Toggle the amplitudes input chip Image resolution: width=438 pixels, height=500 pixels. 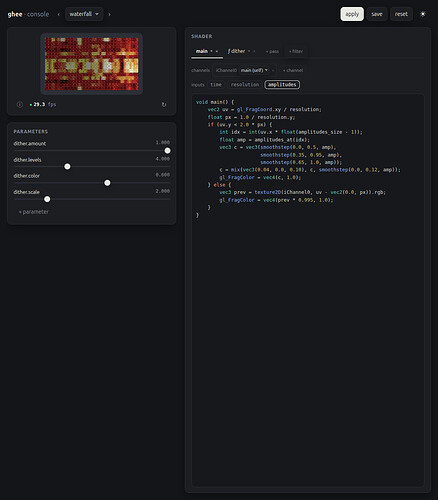(282, 85)
